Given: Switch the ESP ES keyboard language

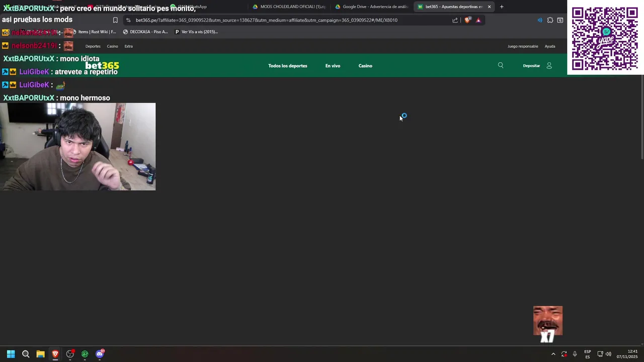Looking at the screenshot, I should click(x=588, y=354).
